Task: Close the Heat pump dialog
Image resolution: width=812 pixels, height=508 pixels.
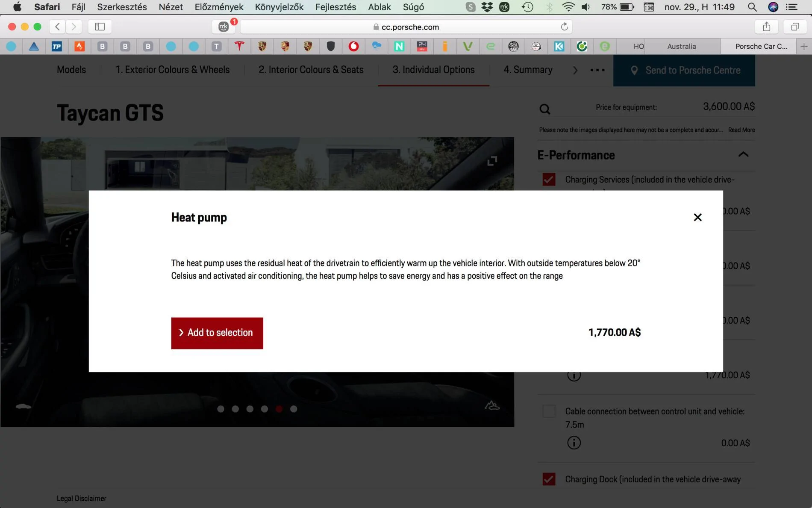Action: [x=697, y=217]
